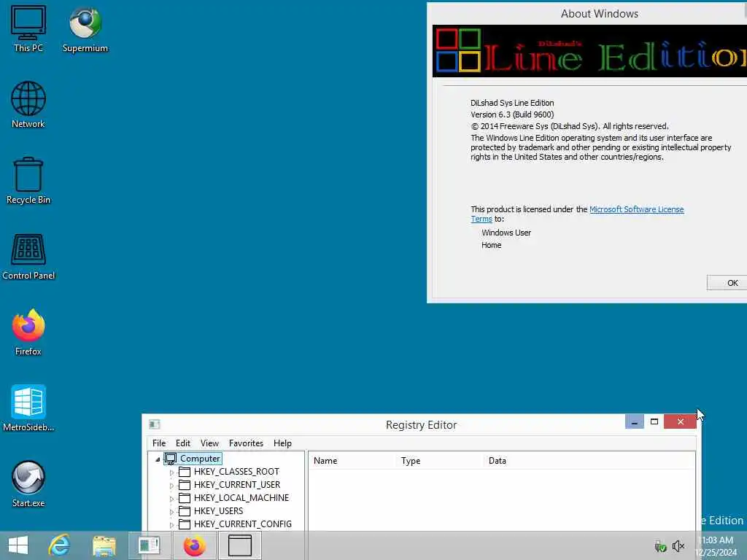Click the 'Version 6.3 (Build 9600)' text

click(x=512, y=114)
